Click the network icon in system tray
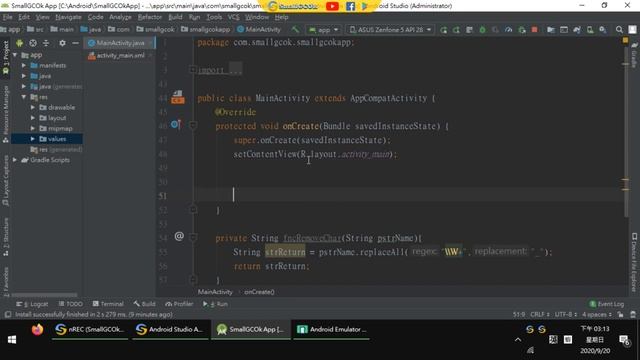 coord(531,350)
